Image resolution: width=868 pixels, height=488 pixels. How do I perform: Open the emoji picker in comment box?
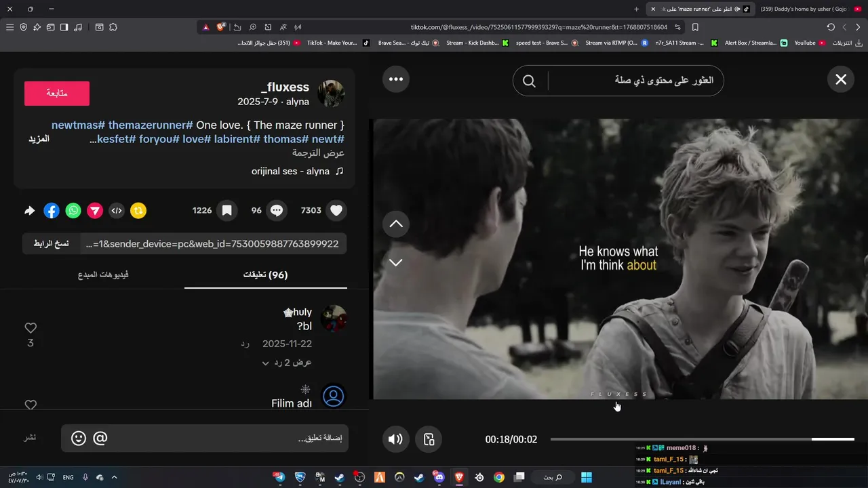[79, 439]
